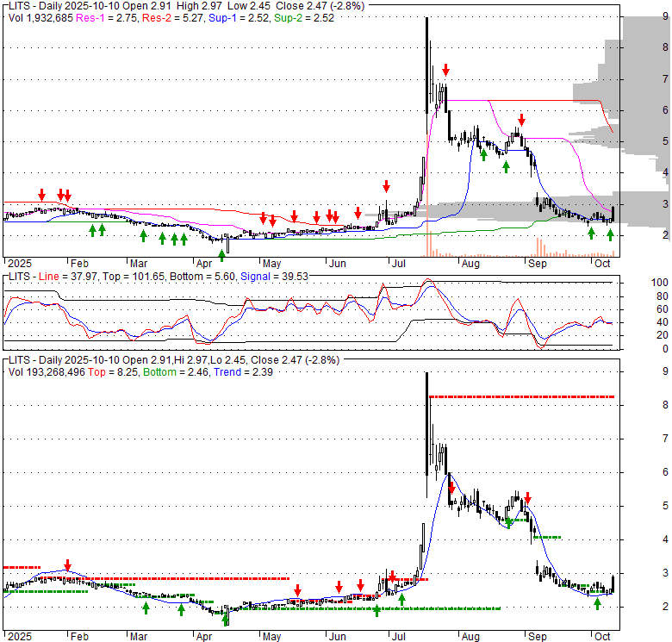Click the green buy arrow in mid-August on the bottom trend chart
Viewport: 672px width, 642px height.
(508, 522)
